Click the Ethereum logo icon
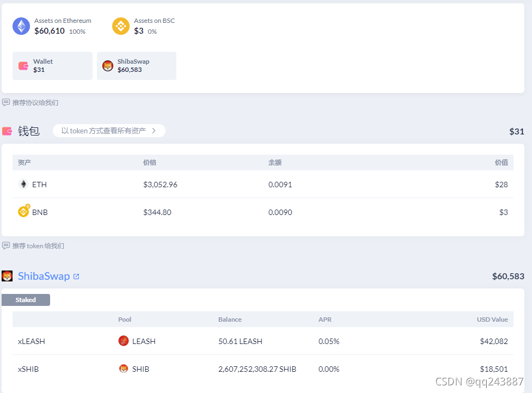 [x=21, y=26]
